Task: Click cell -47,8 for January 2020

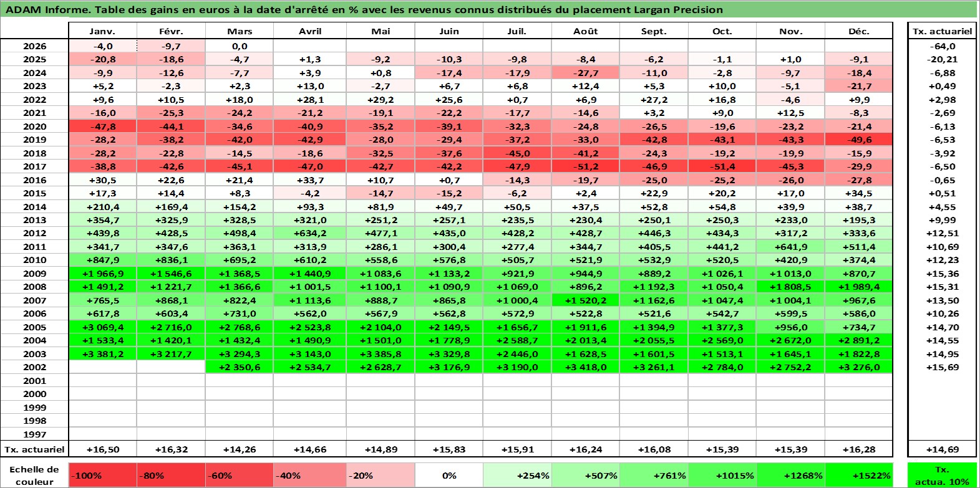Action: [102, 127]
